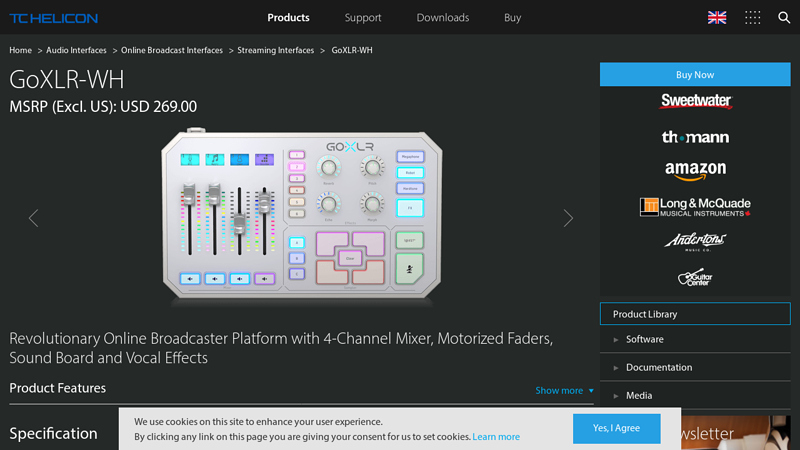Click the Specification heading
This screenshot has height=450, width=800.
tap(54, 433)
